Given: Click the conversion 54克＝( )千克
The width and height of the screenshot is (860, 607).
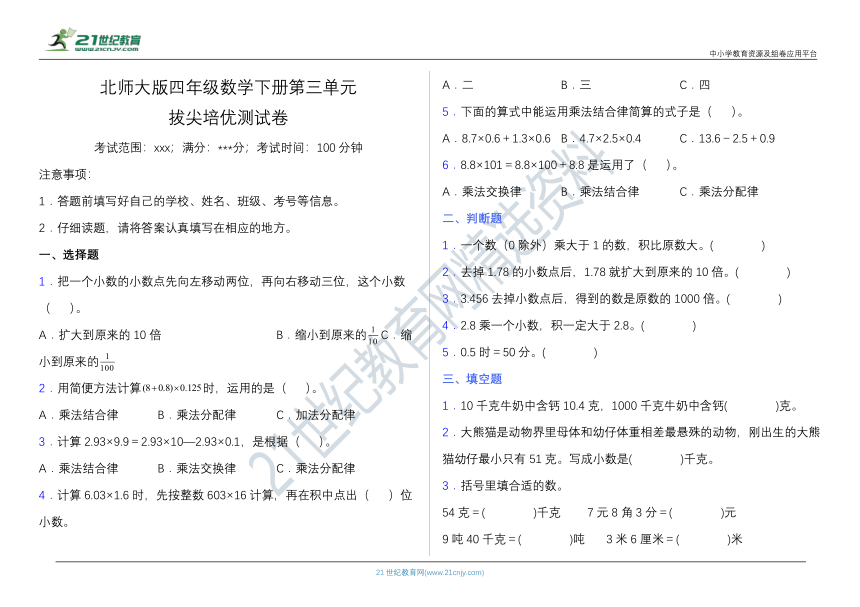Looking at the screenshot, I should (x=501, y=513).
